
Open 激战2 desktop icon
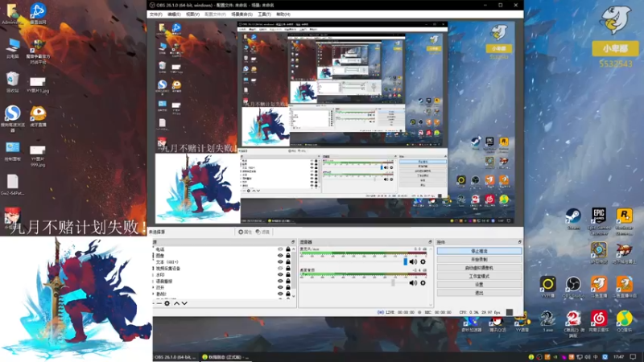[x=573, y=323]
